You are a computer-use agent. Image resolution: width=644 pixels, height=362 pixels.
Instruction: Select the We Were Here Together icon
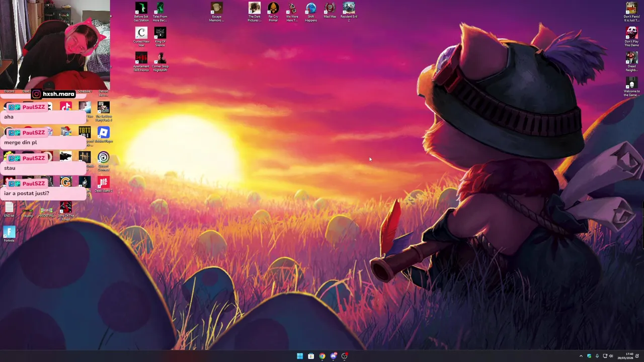(292, 12)
